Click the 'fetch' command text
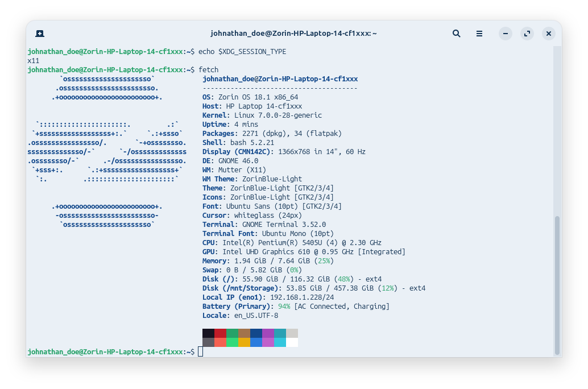This screenshot has height=389, width=588. point(209,70)
